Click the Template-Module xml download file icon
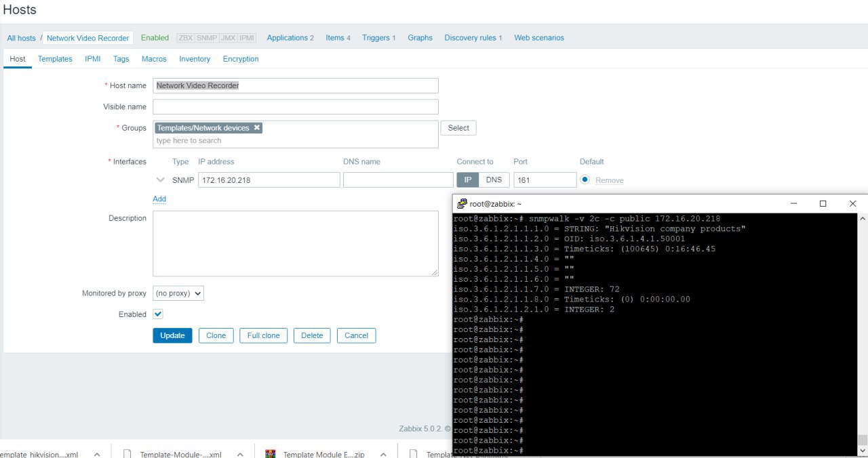Image resolution: width=868 pixels, height=458 pixels. coord(127,454)
